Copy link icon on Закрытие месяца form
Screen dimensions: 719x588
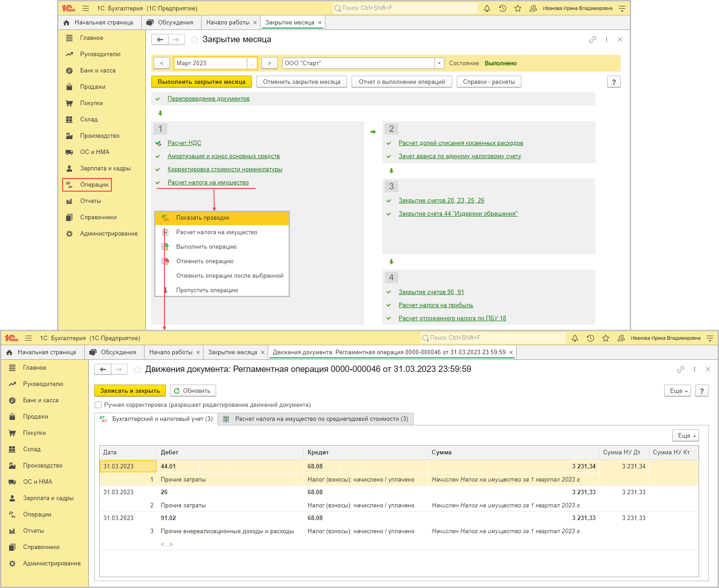coord(593,39)
